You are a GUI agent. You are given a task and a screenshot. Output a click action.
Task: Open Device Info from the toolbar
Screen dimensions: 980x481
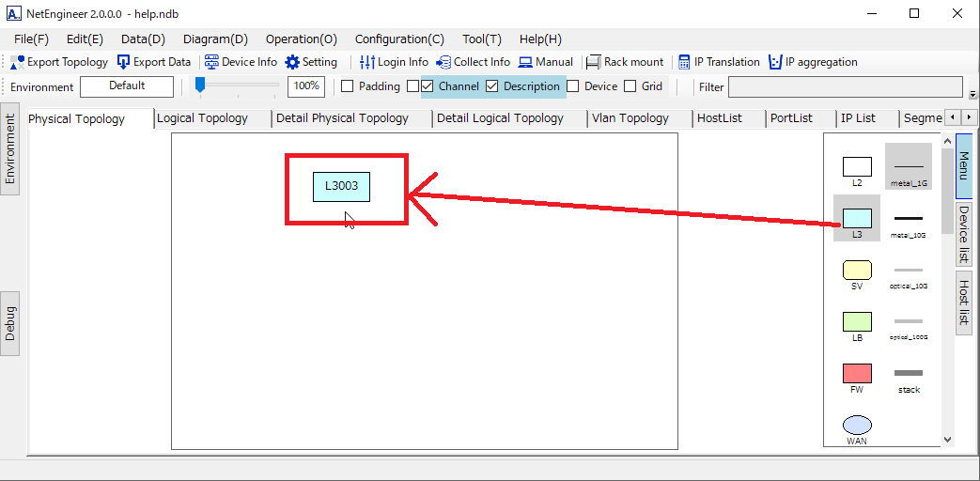click(211, 62)
